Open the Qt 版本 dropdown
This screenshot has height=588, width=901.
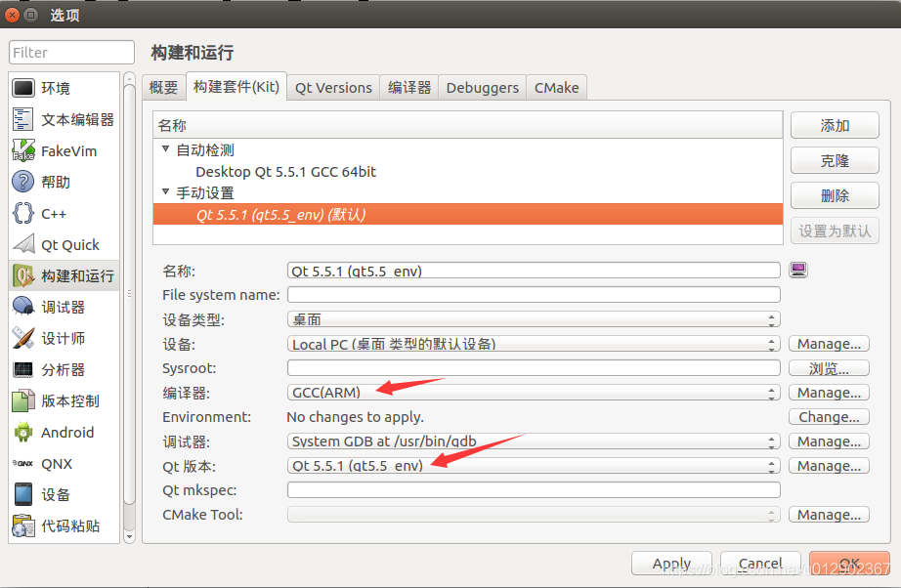(x=534, y=466)
